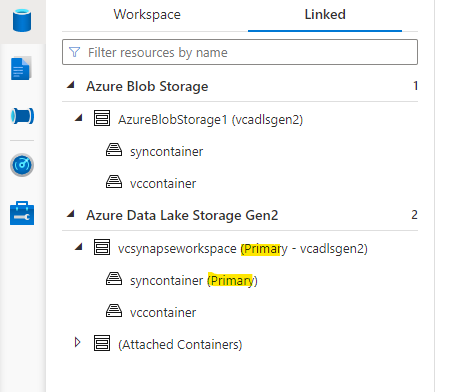The height and width of the screenshot is (392, 453).
Task: Click the Attached Containers storage icon
Action: 102,343
